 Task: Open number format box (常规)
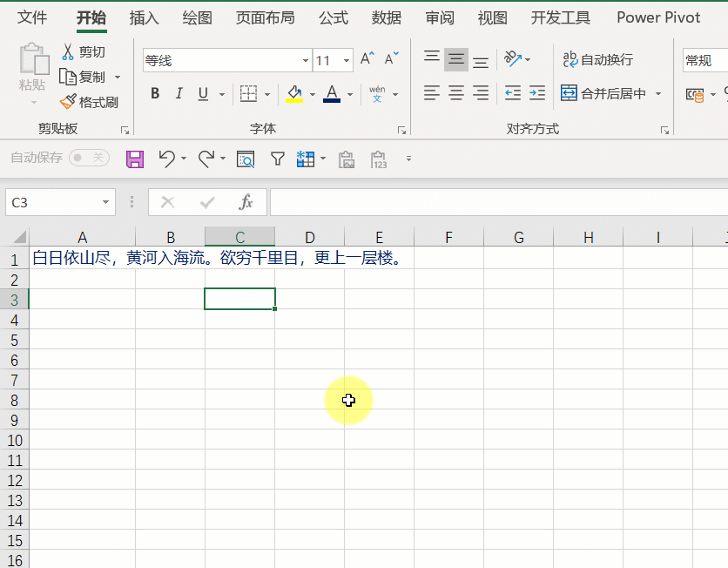(x=704, y=60)
